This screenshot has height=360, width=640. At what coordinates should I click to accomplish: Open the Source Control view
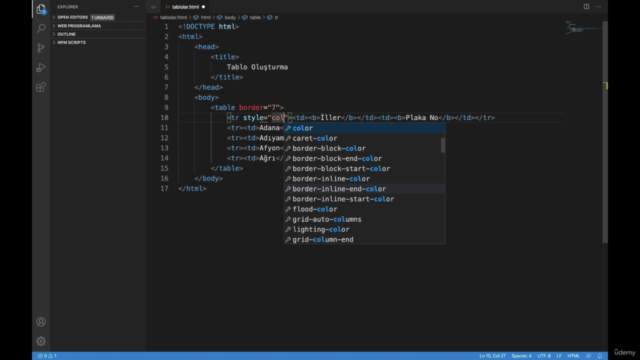tap(41, 48)
